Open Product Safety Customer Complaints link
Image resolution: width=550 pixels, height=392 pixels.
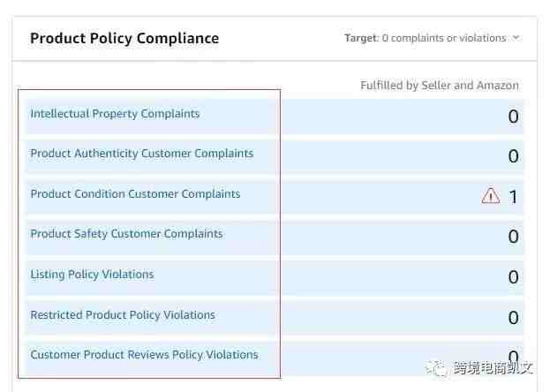pos(126,234)
